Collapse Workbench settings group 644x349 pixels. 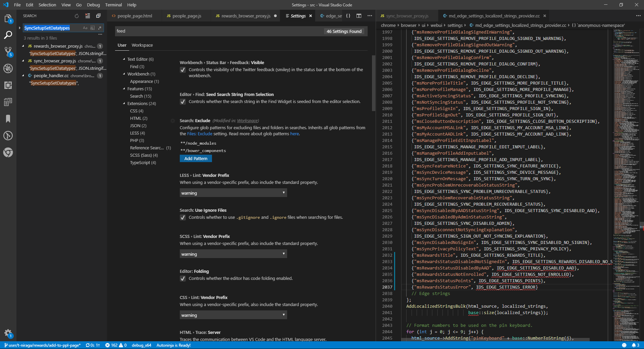coord(124,74)
